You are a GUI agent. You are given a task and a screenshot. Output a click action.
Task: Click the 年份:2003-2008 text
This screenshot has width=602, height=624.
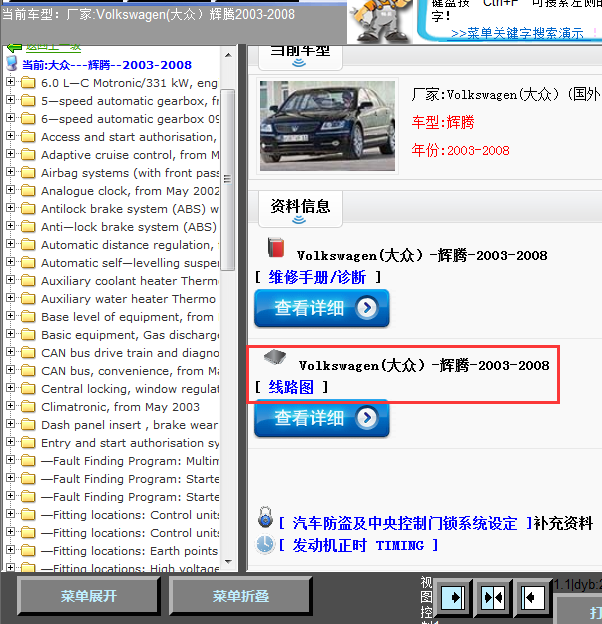tap(460, 150)
